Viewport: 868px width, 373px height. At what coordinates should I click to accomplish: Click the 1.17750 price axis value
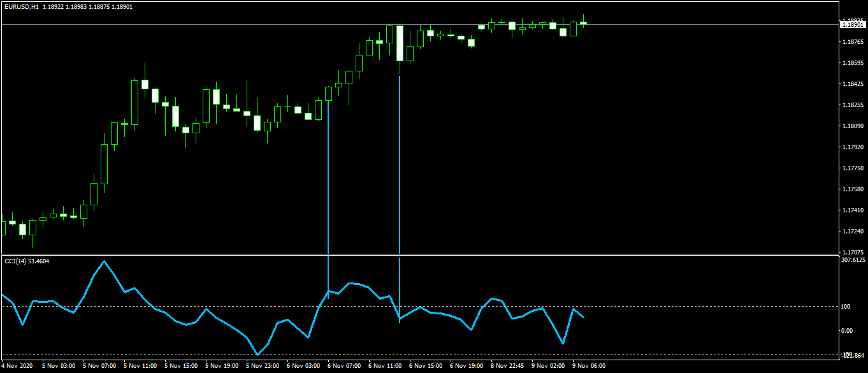coord(853,168)
